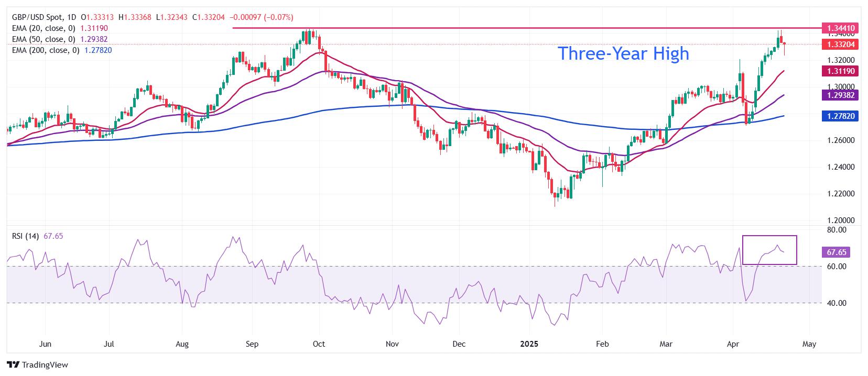Select the EMA 50 indicator legend

(x=60, y=39)
